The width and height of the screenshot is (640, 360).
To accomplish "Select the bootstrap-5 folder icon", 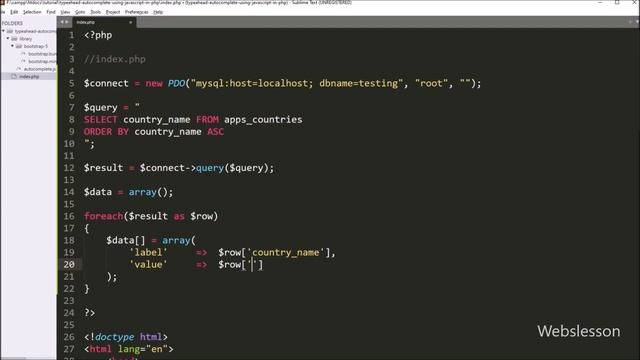I will point(19,46).
